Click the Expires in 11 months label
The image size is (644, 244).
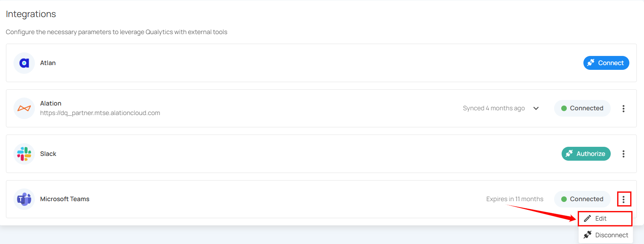(x=514, y=199)
